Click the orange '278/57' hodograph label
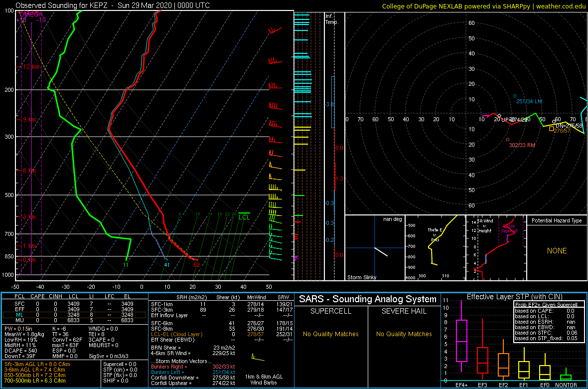 [562, 131]
